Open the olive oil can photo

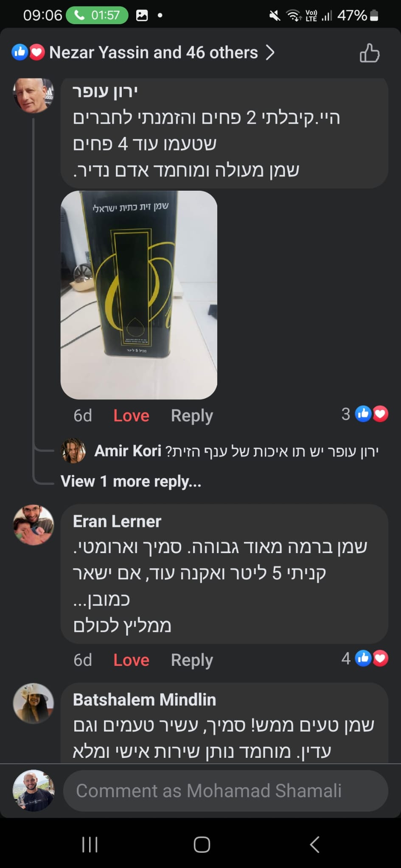pos(139,295)
